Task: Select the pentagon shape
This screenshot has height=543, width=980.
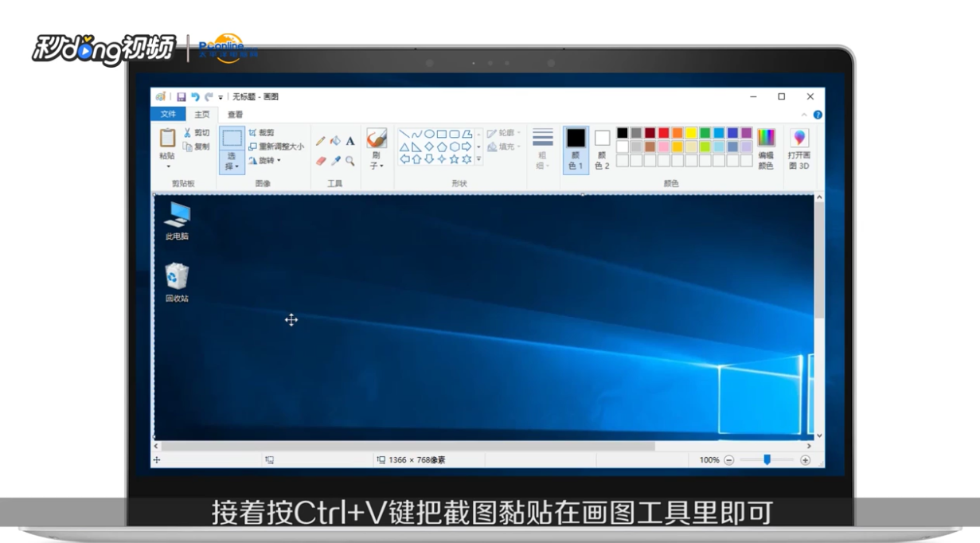Action: pos(442,146)
